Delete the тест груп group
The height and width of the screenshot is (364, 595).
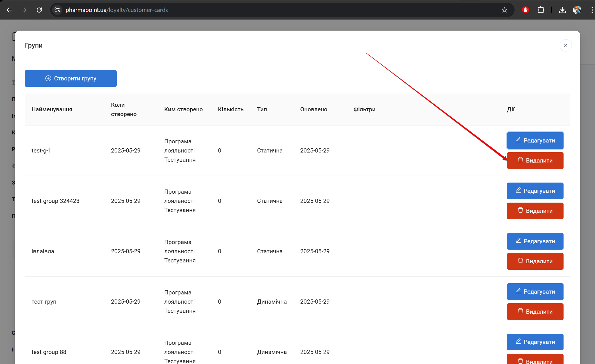(535, 312)
